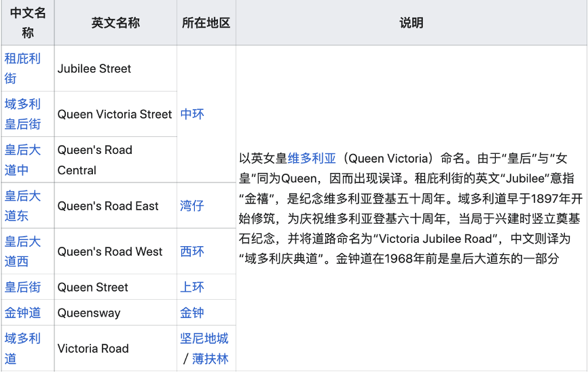Select the Queen Victoria Street cell

[115, 114]
